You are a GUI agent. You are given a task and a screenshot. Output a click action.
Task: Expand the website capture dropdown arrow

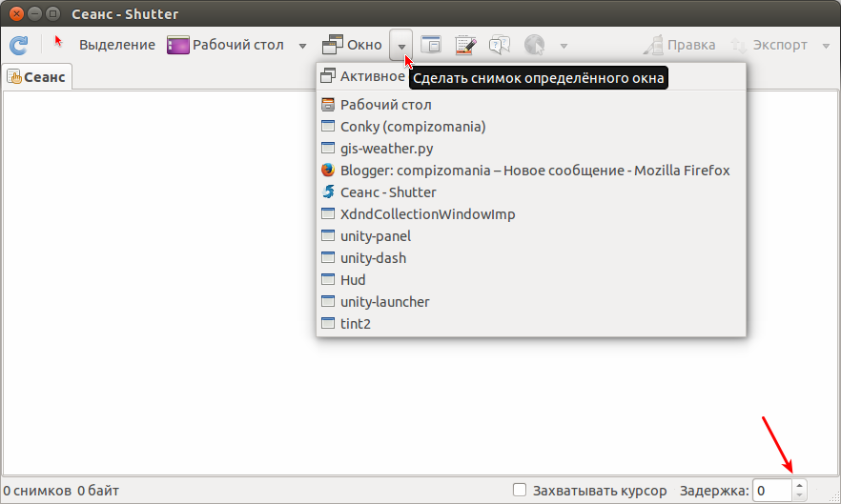click(x=564, y=46)
